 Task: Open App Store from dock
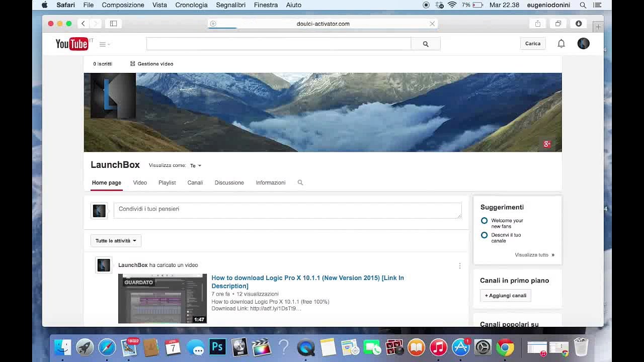(x=460, y=347)
